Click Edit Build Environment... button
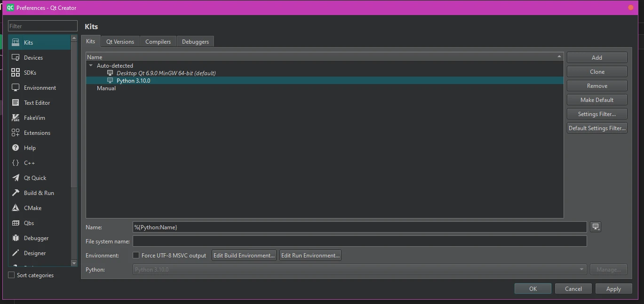 coord(244,255)
